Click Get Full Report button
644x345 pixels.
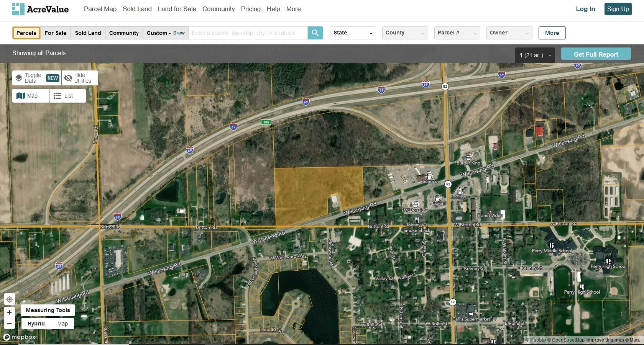click(x=596, y=54)
